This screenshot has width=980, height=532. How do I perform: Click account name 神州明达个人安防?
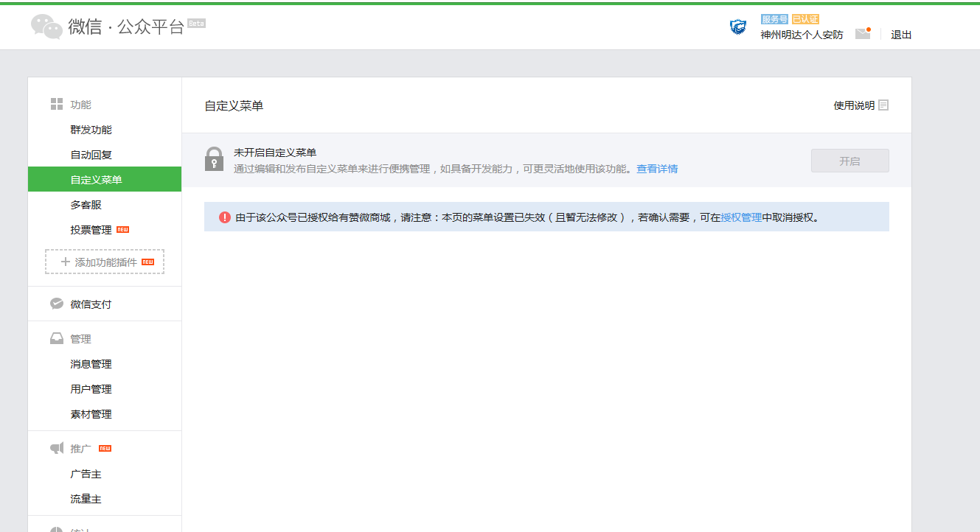point(802,35)
